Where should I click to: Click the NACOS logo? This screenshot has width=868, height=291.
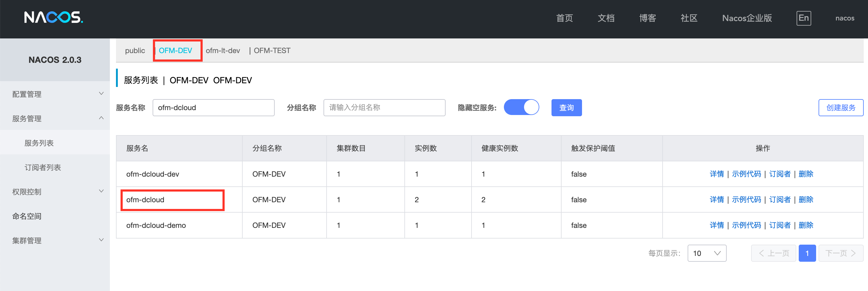pos(54,17)
